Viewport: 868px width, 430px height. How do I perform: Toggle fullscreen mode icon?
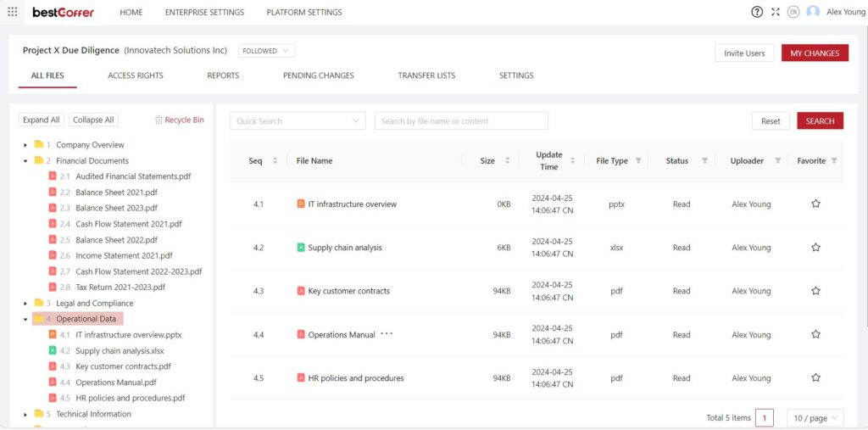click(x=775, y=12)
